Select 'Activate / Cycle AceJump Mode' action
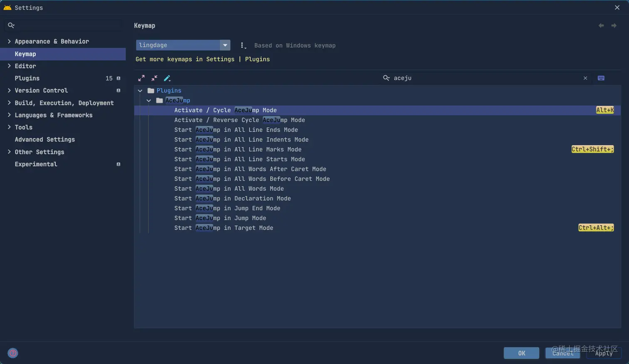 (377, 110)
